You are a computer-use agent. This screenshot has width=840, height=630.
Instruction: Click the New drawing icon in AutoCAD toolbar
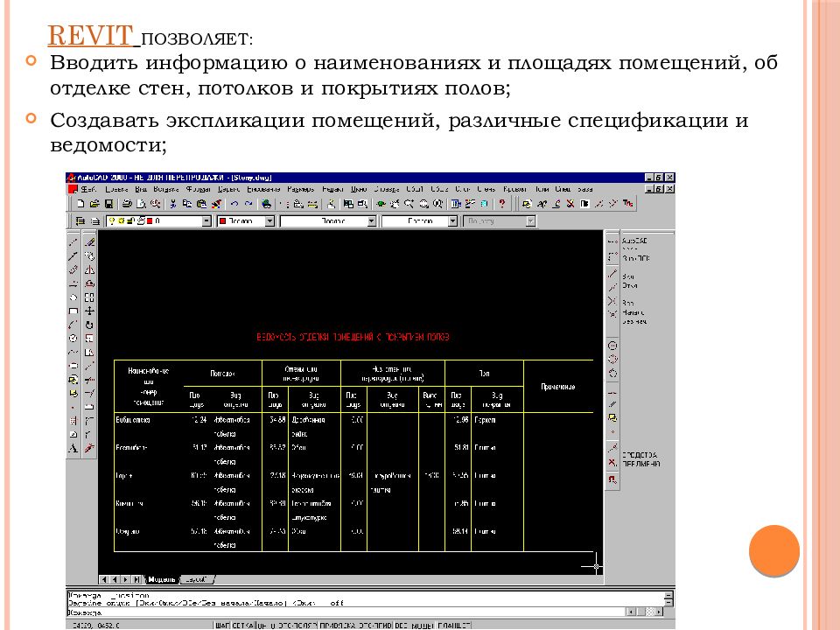point(80,204)
